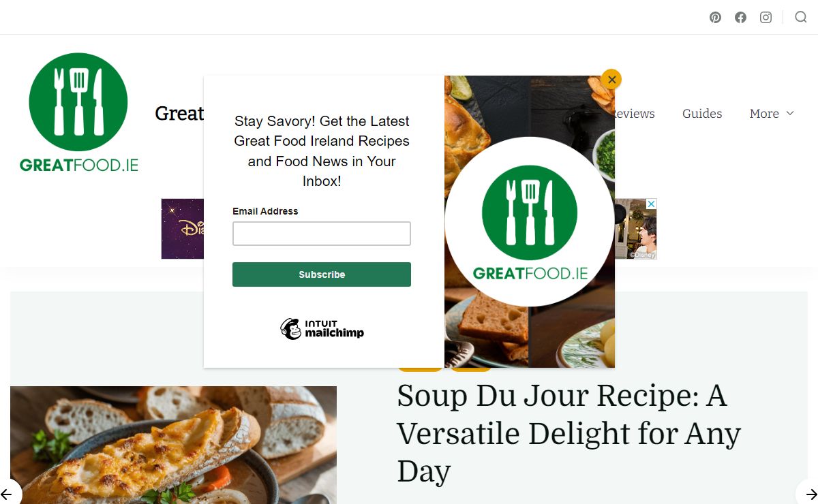This screenshot has width=818, height=504.
Task: Expand the More menu chevron
Action: point(790,113)
